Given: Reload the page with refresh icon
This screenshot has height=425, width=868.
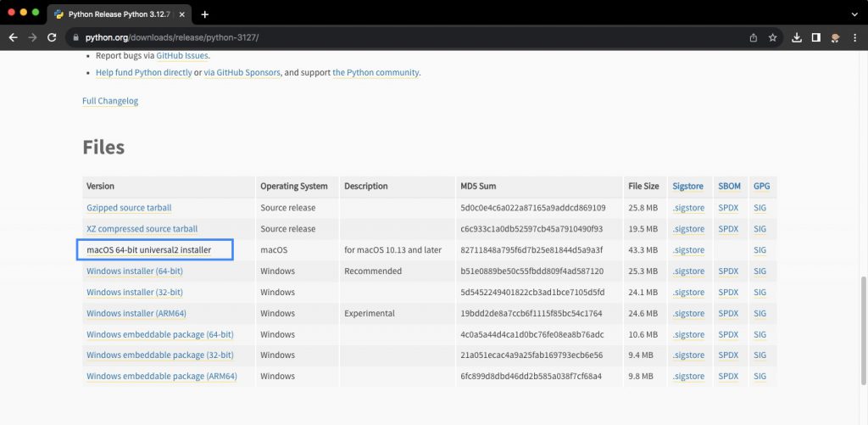Looking at the screenshot, I should 52,37.
